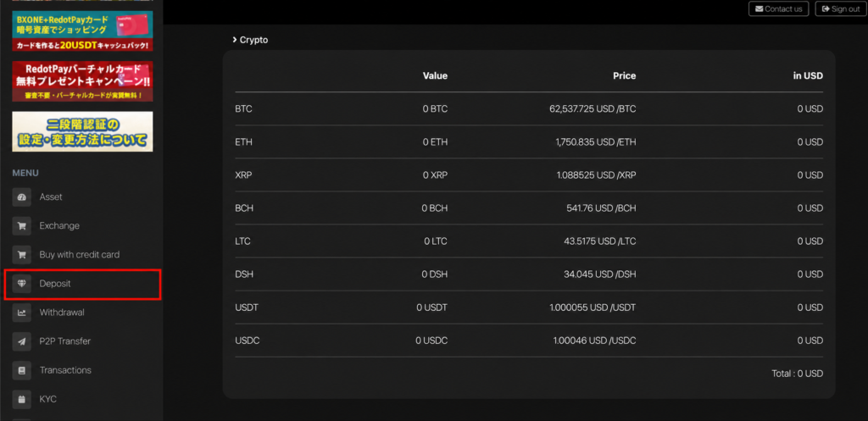The height and width of the screenshot is (421, 868).
Task: Click the Sign out button
Action: click(x=841, y=8)
